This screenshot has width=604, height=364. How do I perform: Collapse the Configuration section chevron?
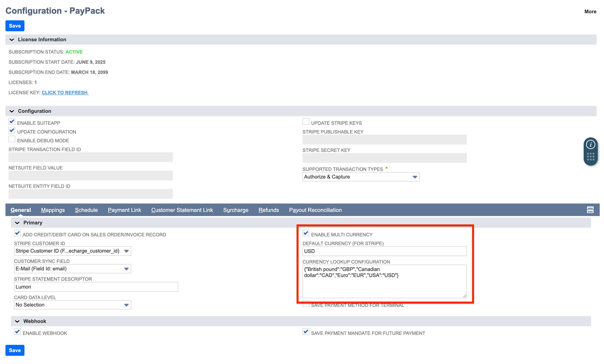pos(12,111)
